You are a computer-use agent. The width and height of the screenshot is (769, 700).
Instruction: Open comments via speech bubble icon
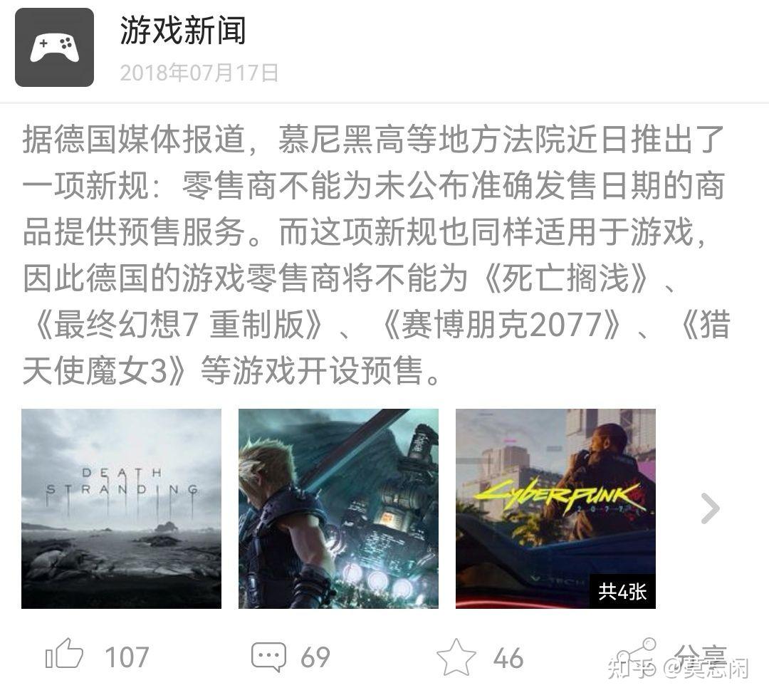[x=268, y=657]
